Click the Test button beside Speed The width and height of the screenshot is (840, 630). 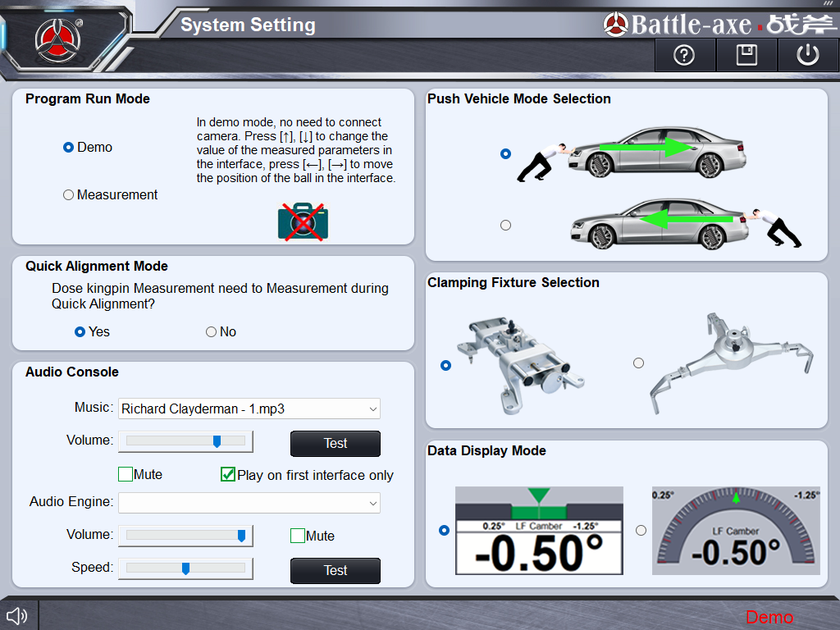335,571
